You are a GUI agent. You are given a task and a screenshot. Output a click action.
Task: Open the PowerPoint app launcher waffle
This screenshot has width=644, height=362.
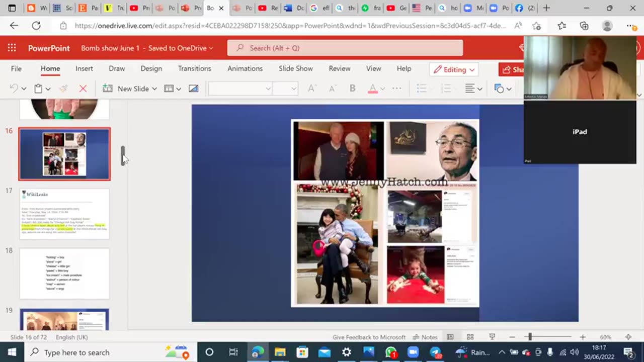click(x=12, y=48)
